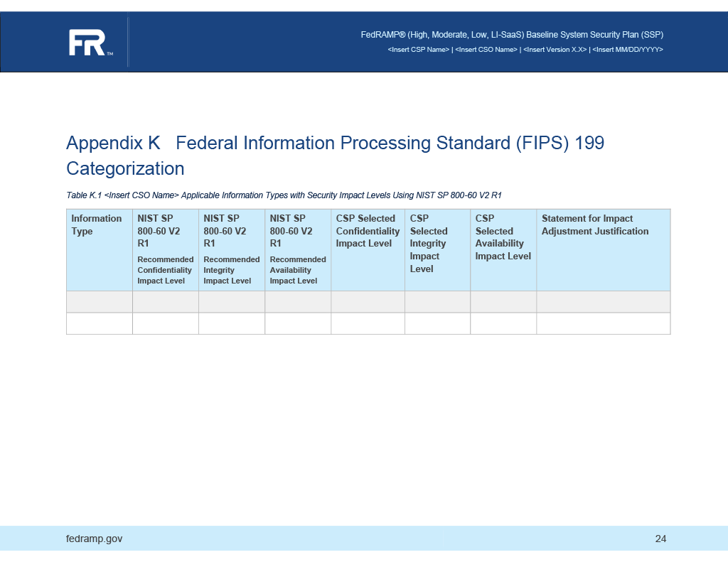Click the page number 24
Image resolution: width=728 pixels, height=562 pixels.
tap(661, 539)
